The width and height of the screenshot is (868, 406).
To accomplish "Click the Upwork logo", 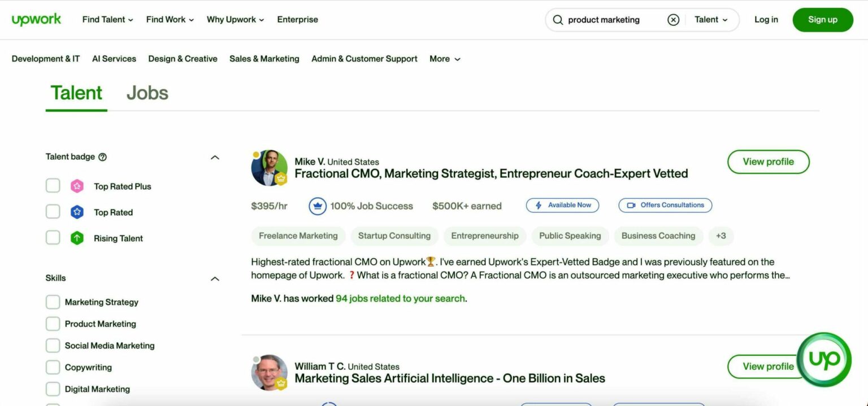I will point(36,19).
